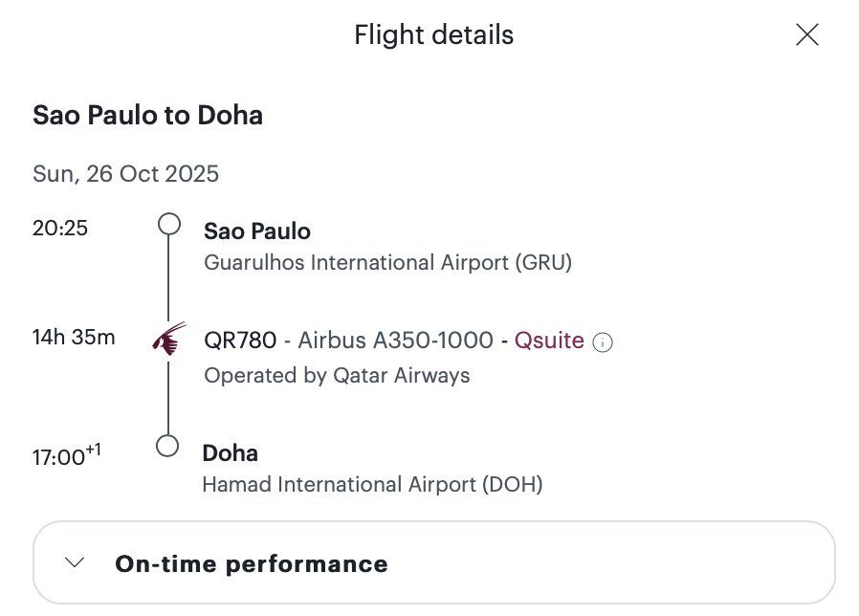
Task: Click the Qsuite link
Action: 549,341
